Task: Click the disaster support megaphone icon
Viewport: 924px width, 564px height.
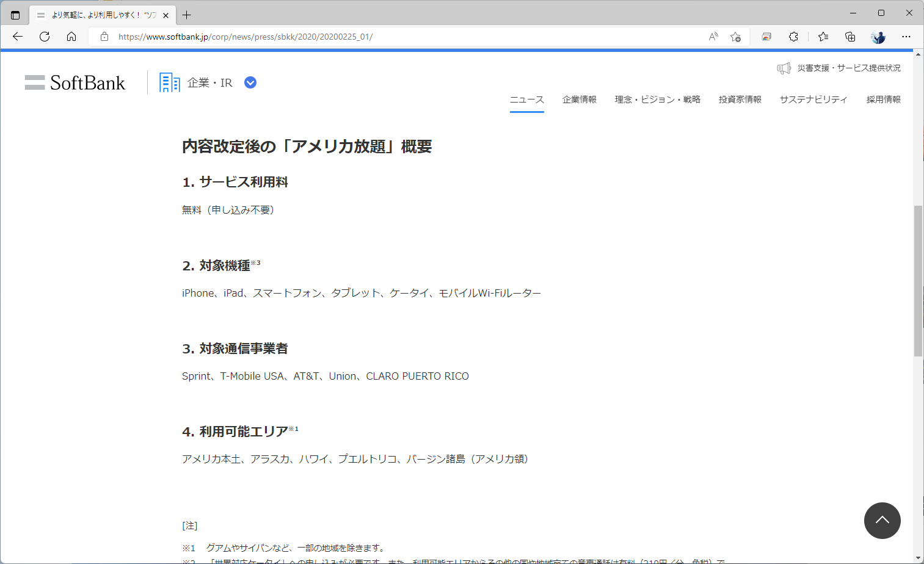Action: (784, 68)
